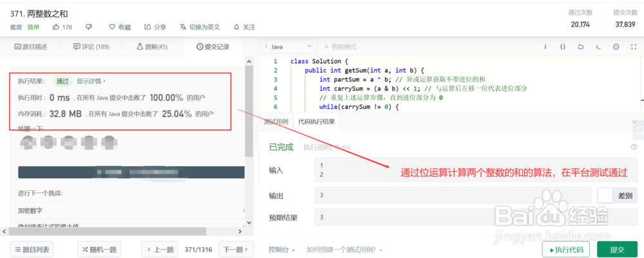Click the 加密数字 next challenge link

pos(30,210)
